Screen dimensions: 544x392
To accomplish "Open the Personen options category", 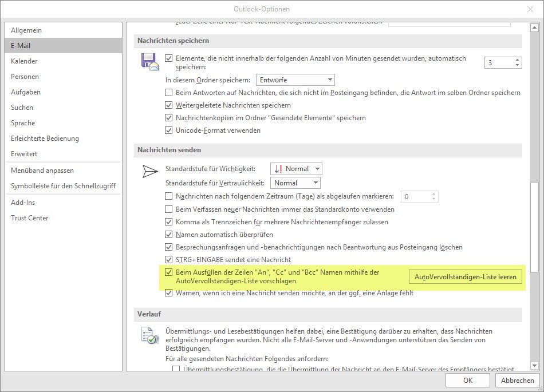I will 64,77.
